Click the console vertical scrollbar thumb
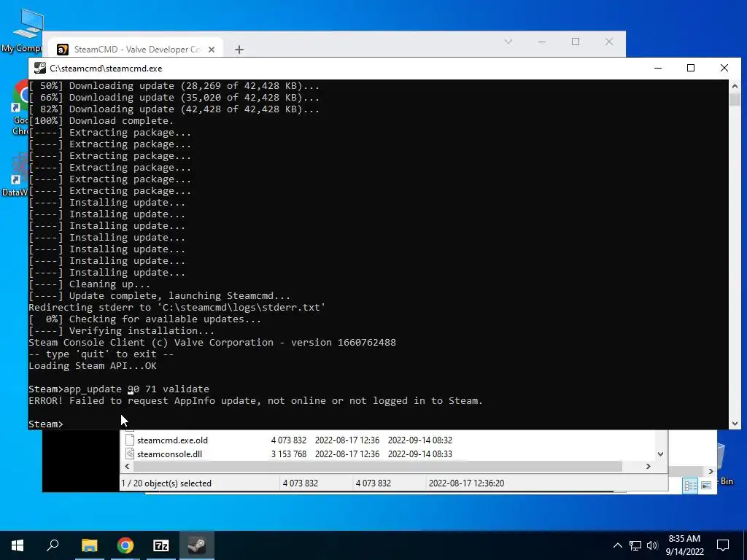Image resolution: width=747 pixels, height=560 pixels. (x=735, y=99)
